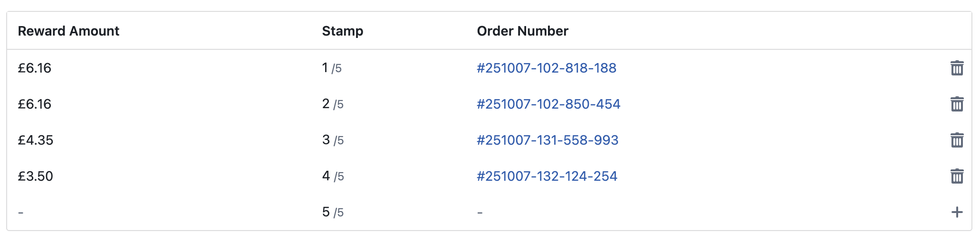
Task: Open order #251007-102-818-188
Action: click(547, 68)
